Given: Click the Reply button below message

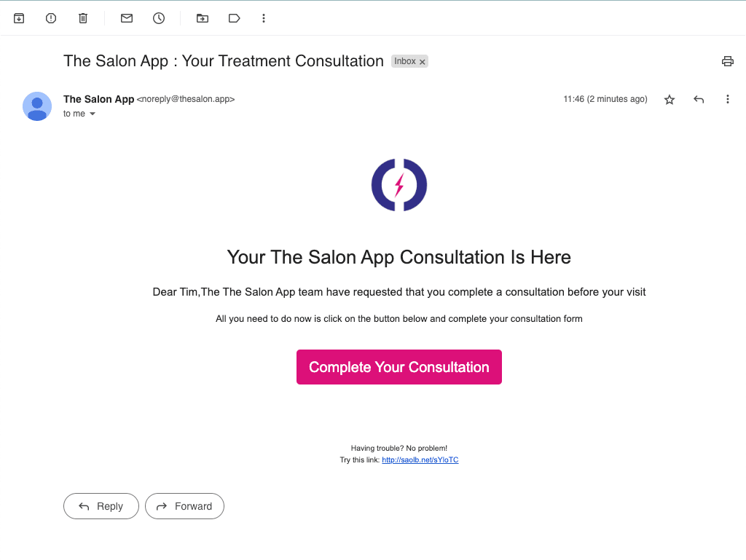Looking at the screenshot, I should tap(101, 506).
